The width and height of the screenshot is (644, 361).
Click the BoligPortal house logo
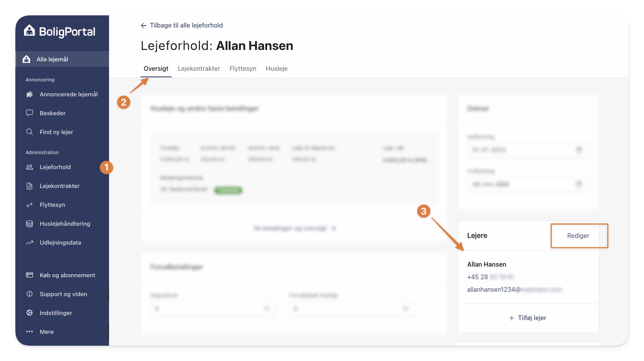(30, 31)
